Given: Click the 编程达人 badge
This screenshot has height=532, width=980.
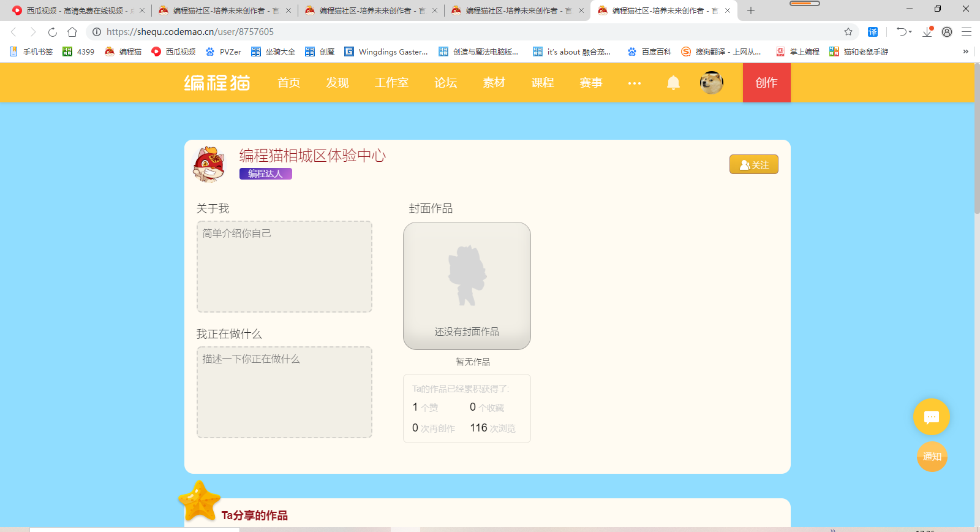Looking at the screenshot, I should (x=266, y=174).
